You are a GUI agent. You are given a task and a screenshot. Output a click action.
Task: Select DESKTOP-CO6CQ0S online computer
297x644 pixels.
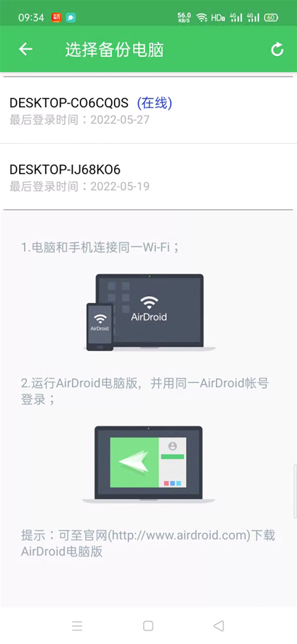148,110
